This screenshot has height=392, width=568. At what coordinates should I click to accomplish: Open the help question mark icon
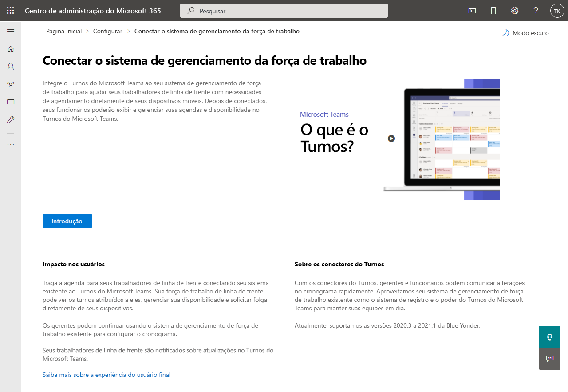point(536,11)
